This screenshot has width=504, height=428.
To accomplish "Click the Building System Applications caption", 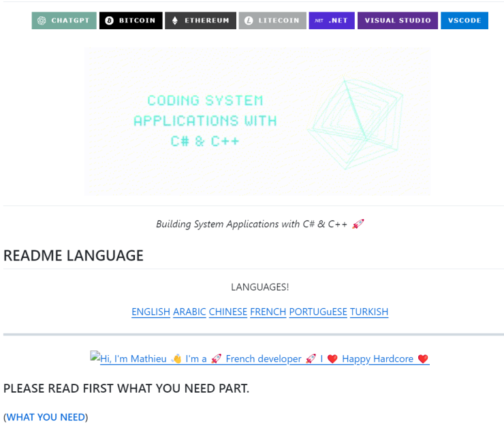I will click(259, 224).
